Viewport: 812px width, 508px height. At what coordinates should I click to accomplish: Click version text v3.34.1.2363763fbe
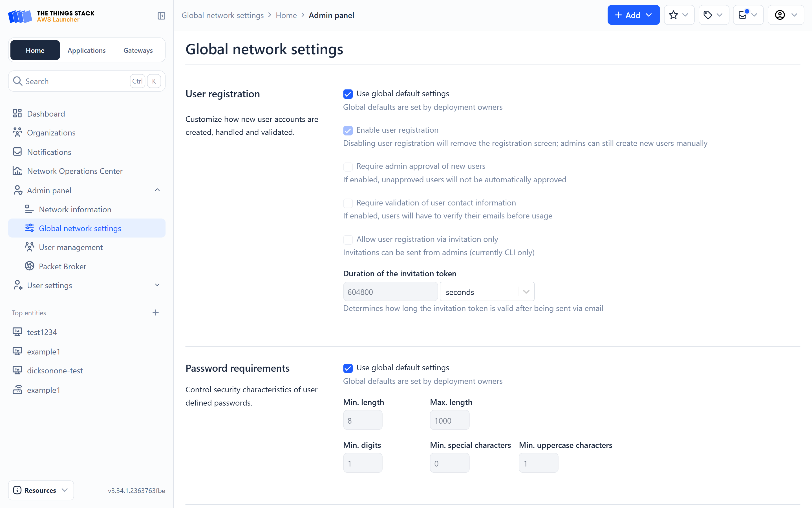136,490
